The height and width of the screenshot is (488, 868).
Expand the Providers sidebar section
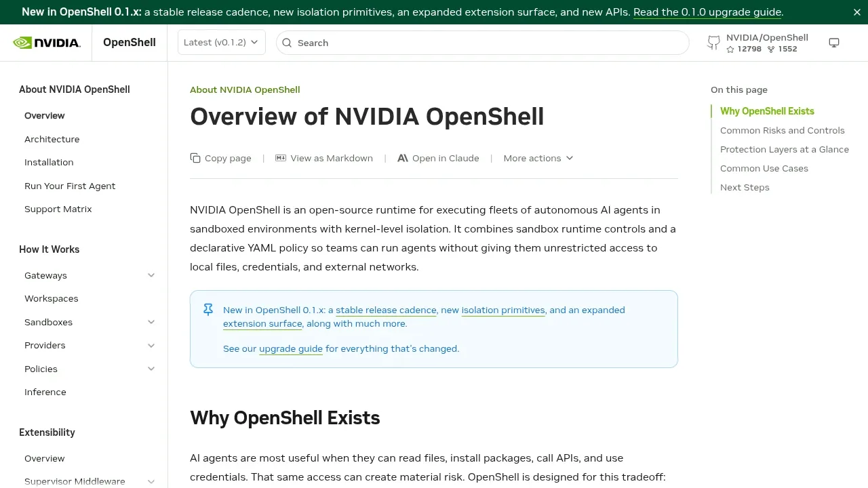click(151, 345)
